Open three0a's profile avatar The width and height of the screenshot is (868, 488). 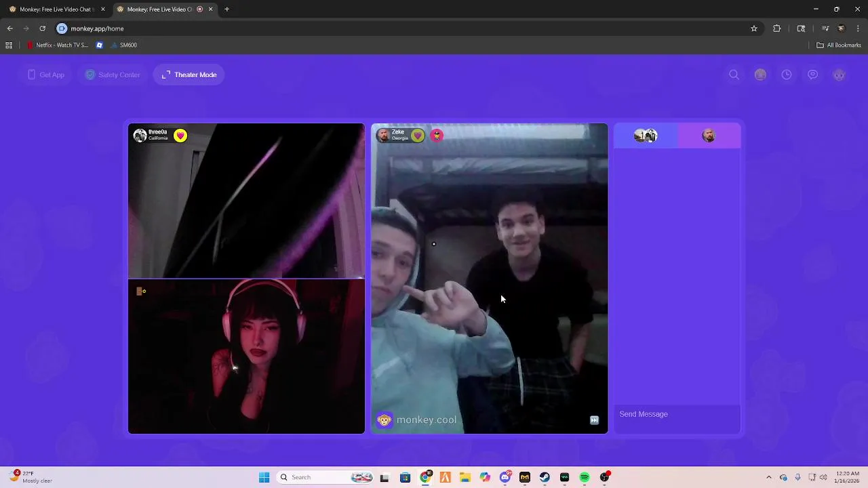[140, 136]
